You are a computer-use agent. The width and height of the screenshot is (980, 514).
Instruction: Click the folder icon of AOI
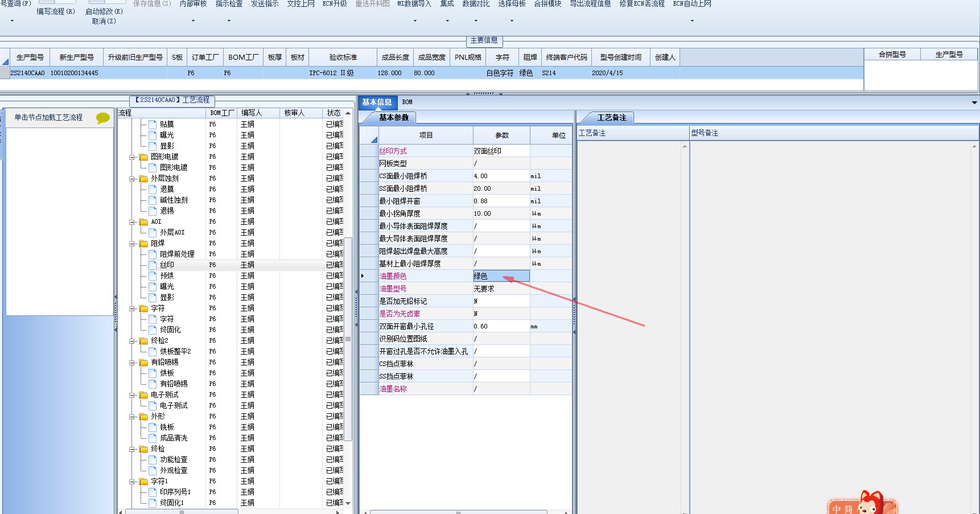pyautogui.click(x=143, y=221)
